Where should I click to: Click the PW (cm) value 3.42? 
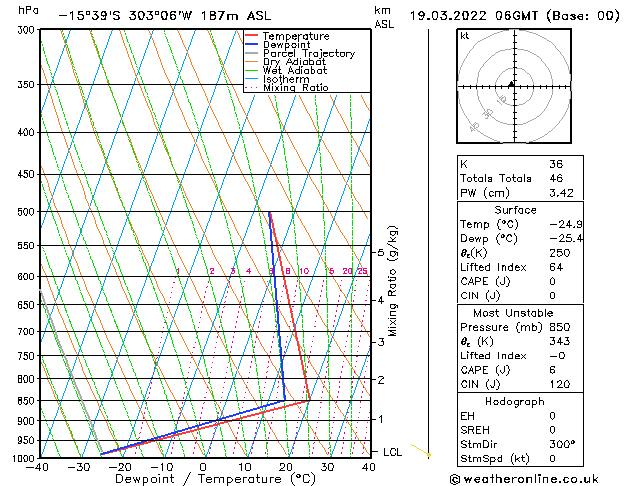561,193
